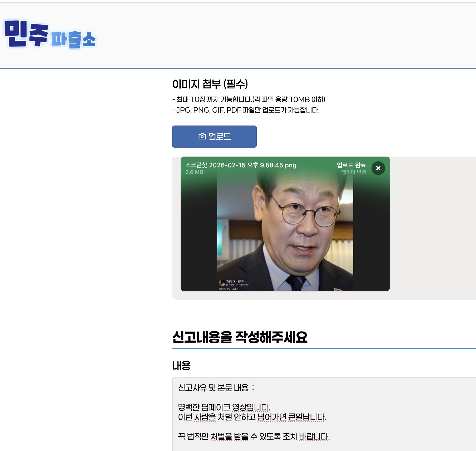This screenshot has width=476, height=451.
Task: Remove the uploaded screenshot via the X icon
Action: [378, 168]
